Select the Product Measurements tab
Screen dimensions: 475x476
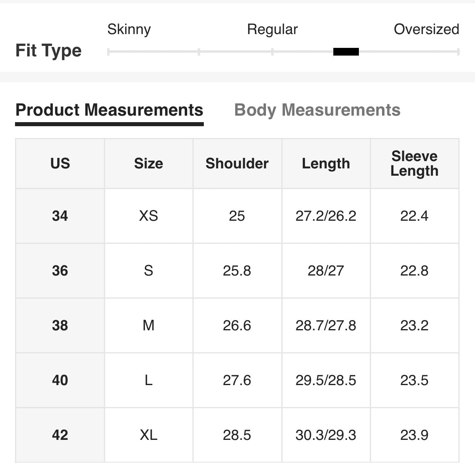point(109,110)
